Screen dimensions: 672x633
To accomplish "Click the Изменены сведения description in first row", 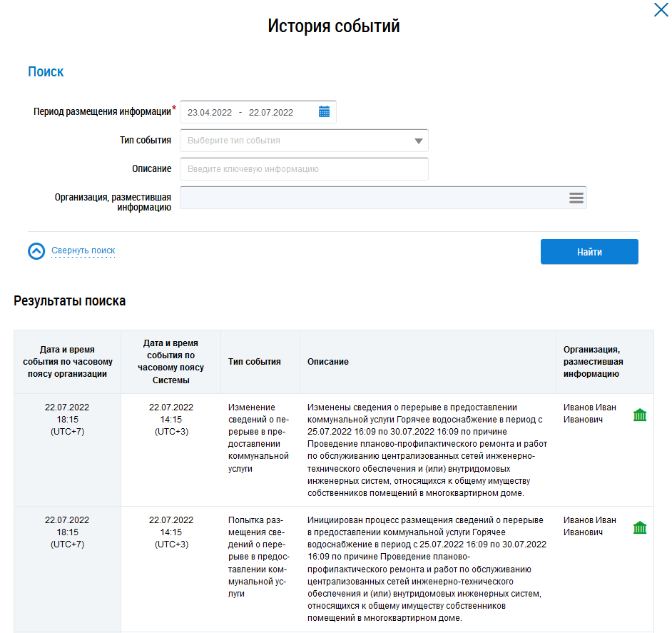I will coord(424,450).
